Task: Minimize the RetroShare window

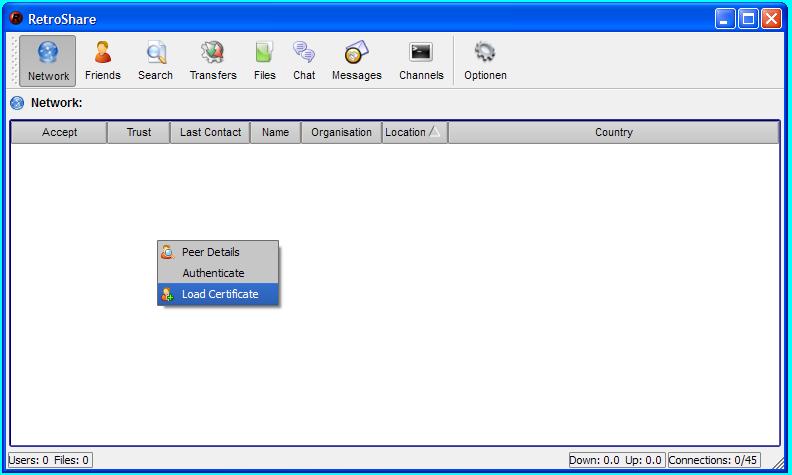Action: pos(725,19)
